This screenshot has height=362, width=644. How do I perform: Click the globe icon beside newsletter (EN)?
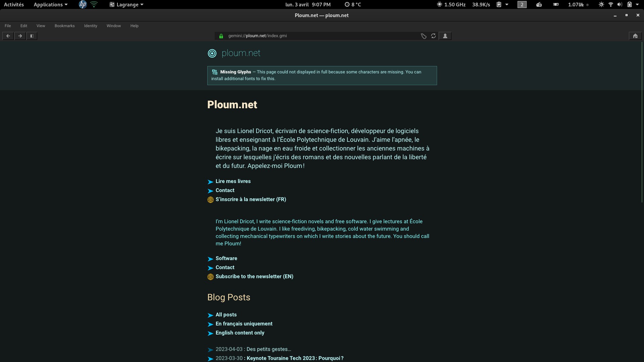point(210,277)
